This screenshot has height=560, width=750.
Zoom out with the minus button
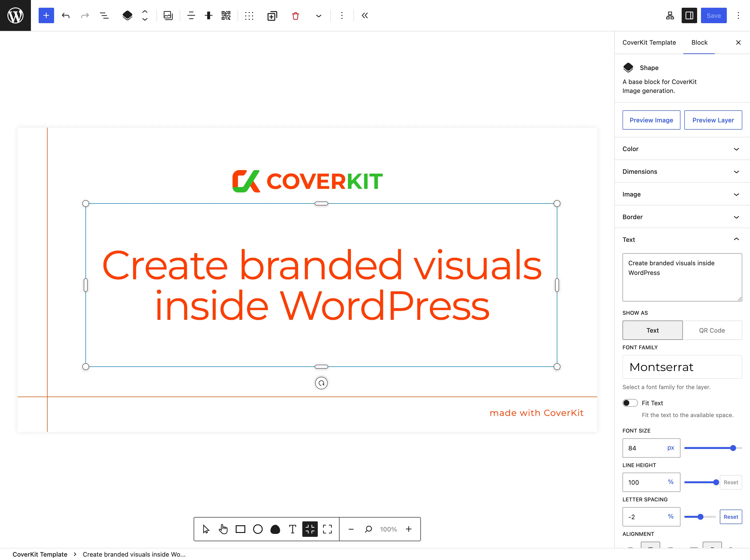pyautogui.click(x=351, y=529)
